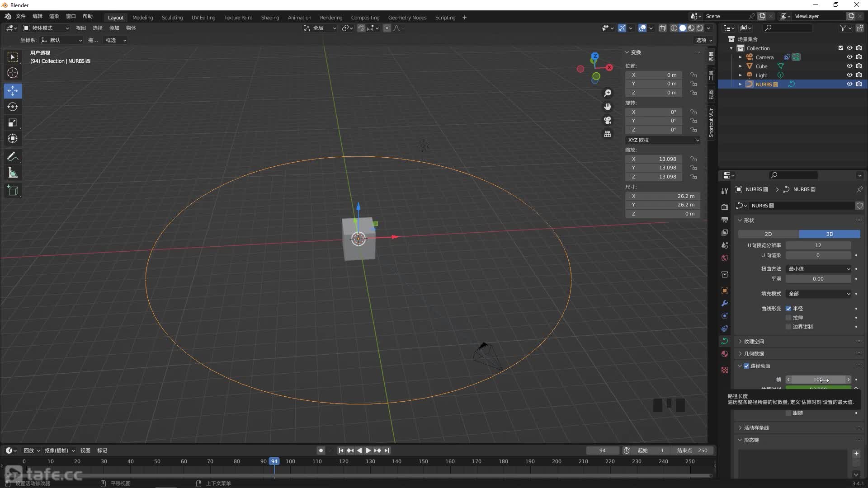Click the pan view hand icon
Screen dimensions: 868x488
click(608, 107)
